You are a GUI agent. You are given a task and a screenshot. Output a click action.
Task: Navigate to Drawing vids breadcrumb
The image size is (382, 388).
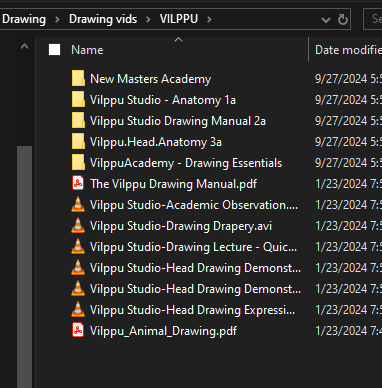103,19
